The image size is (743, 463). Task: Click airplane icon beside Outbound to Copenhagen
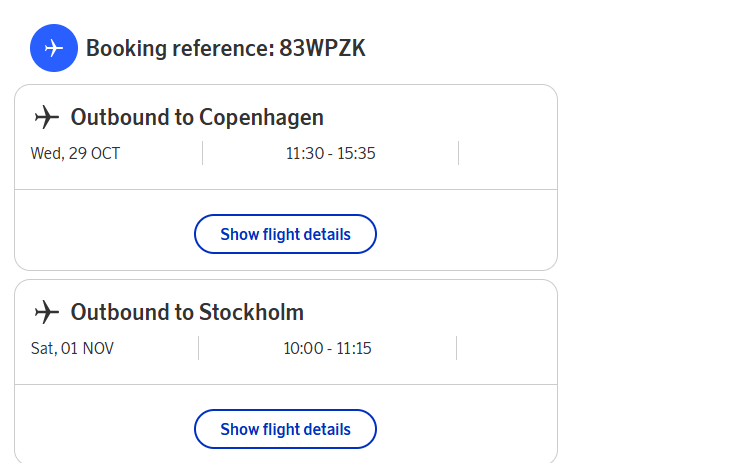point(46,117)
